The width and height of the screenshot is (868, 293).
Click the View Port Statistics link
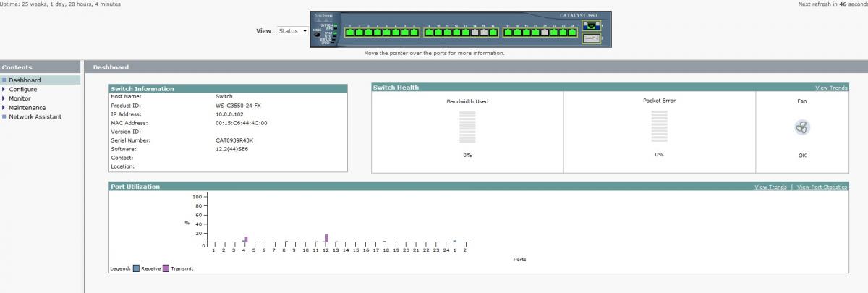(x=822, y=187)
